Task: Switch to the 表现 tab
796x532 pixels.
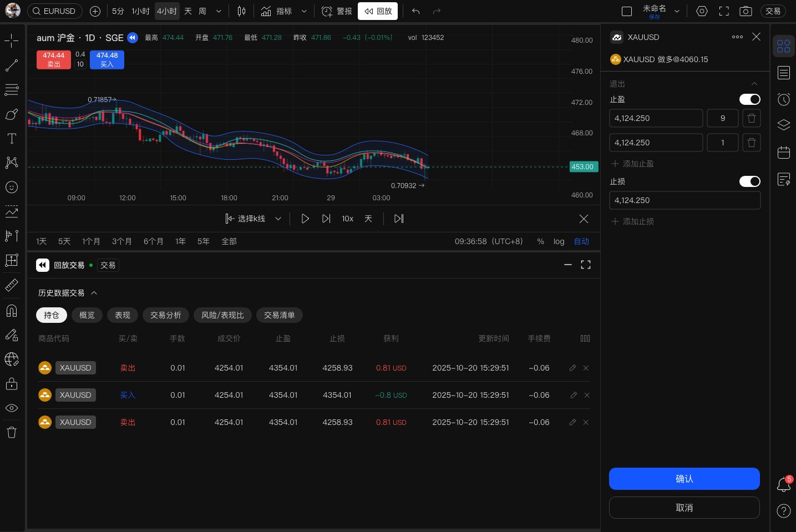Action: pos(123,315)
